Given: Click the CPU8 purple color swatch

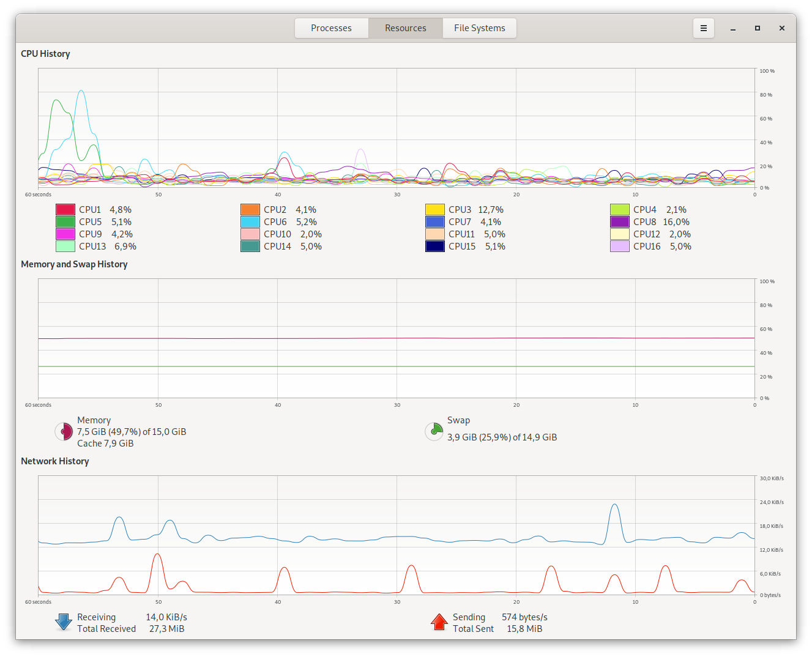Looking at the screenshot, I should pos(620,222).
